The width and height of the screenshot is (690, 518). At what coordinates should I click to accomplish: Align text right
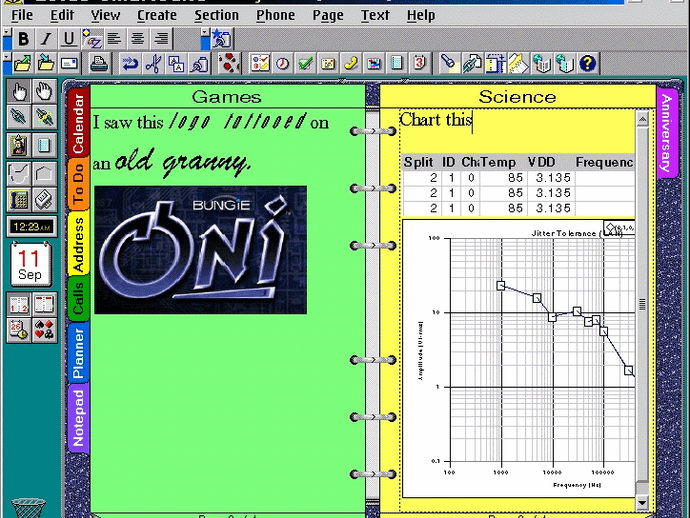point(161,39)
